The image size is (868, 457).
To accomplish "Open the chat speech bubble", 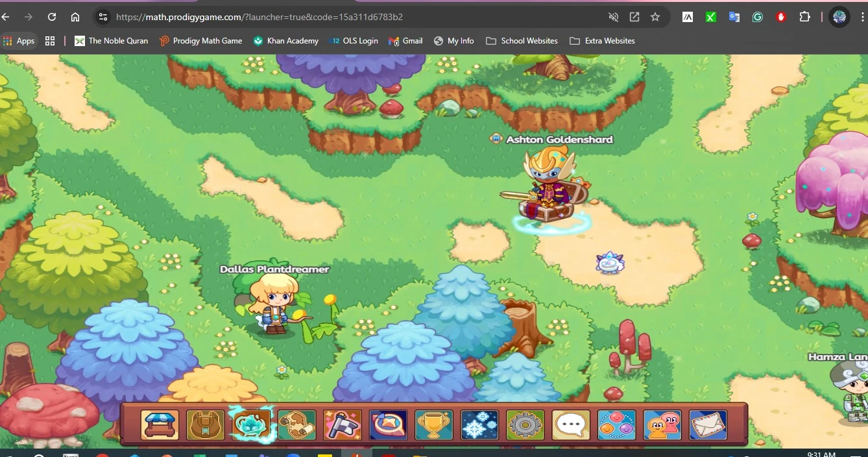I will tap(570, 425).
